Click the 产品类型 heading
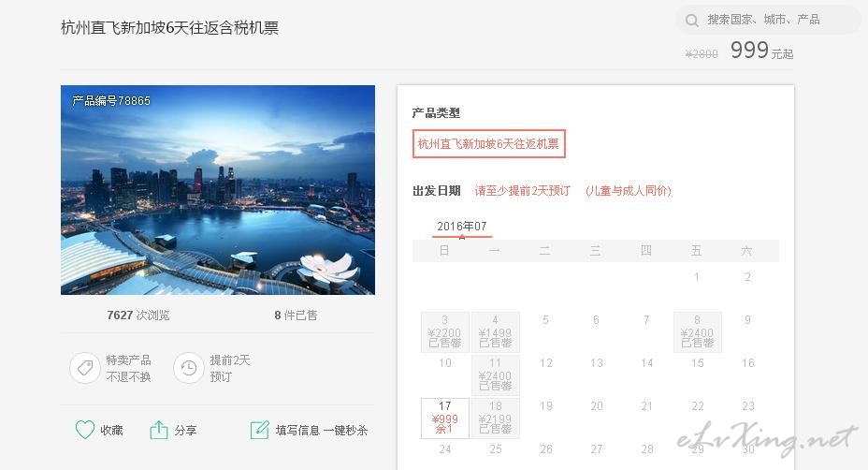The image size is (868, 470). tap(436, 113)
